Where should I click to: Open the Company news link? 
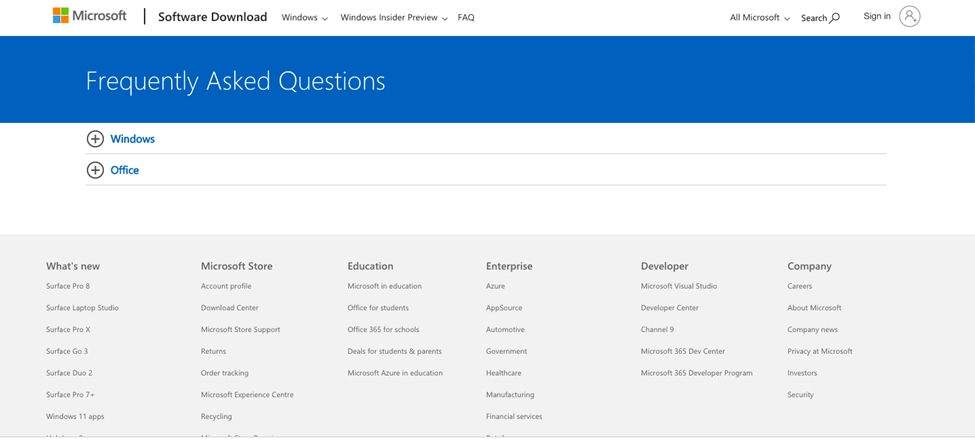(x=812, y=329)
